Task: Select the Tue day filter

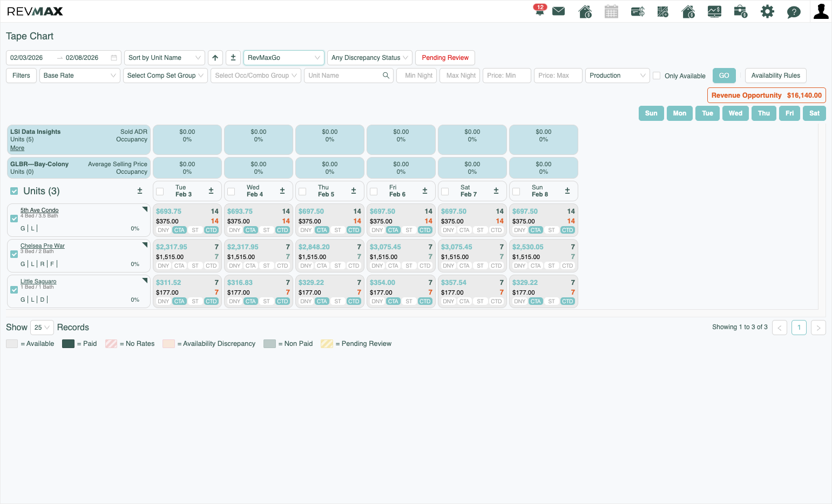Action: point(707,113)
